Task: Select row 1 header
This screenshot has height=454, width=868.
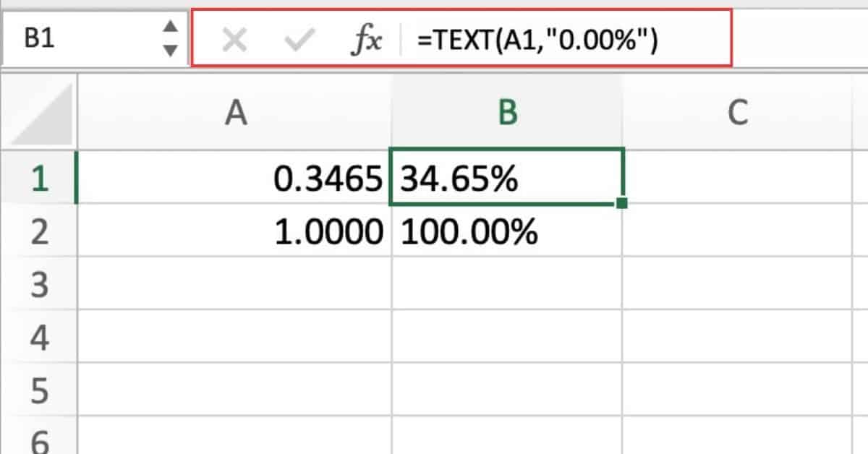Action: click(x=39, y=179)
